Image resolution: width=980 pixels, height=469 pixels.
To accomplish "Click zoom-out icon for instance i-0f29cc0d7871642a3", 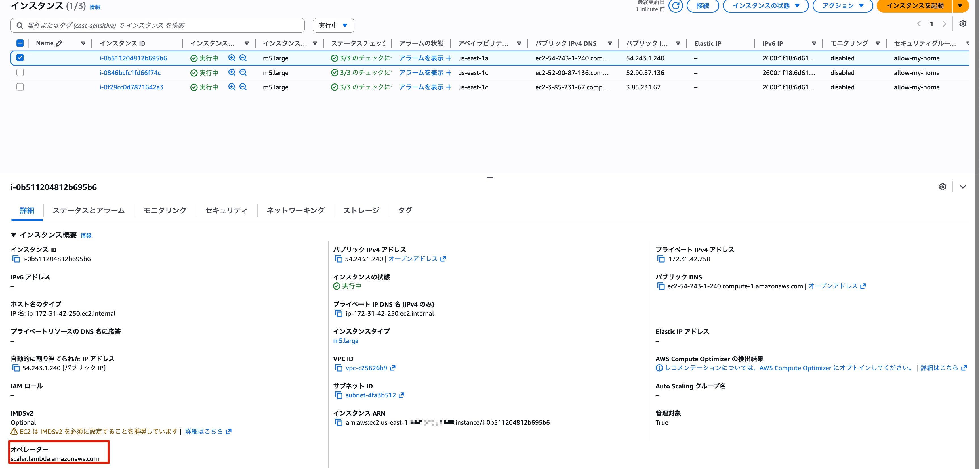I will 243,87.
